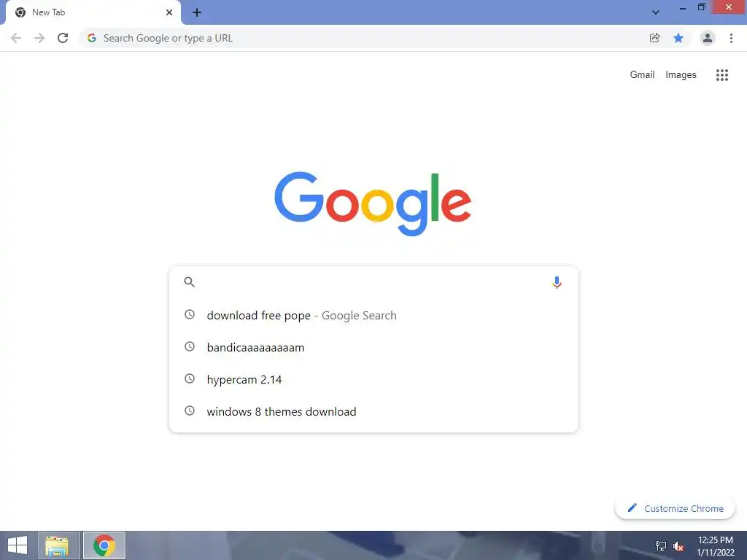
Task: Close the New Tab tab
Action: pyautogui.click(x=169, y=12)
